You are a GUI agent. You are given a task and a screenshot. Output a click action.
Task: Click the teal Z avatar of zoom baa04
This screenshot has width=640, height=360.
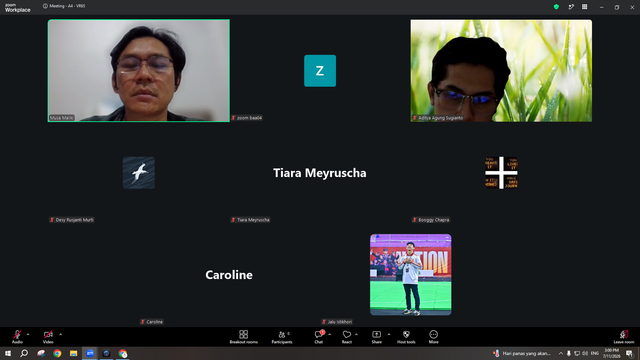(x=320, y=71)
